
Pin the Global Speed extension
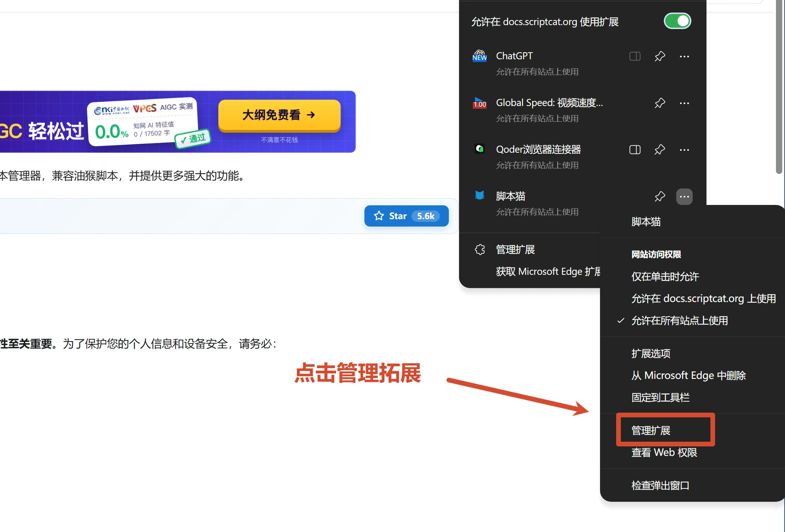pos(660,103)
